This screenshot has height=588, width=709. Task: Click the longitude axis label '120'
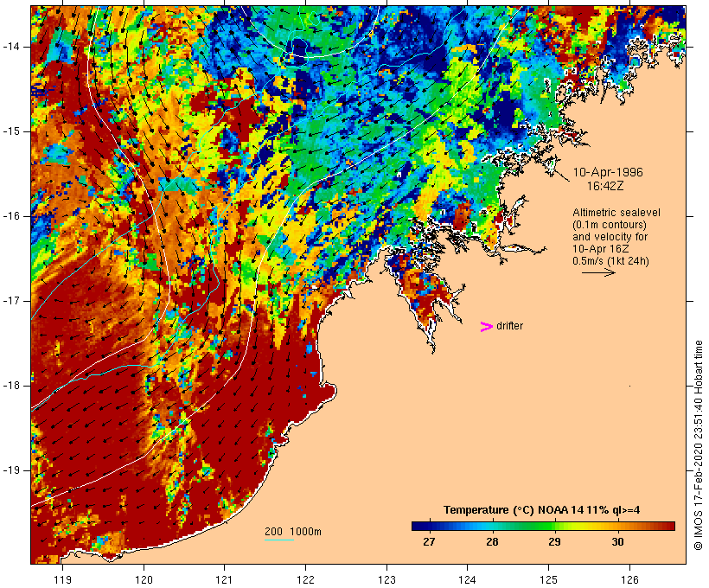[144, 579]
